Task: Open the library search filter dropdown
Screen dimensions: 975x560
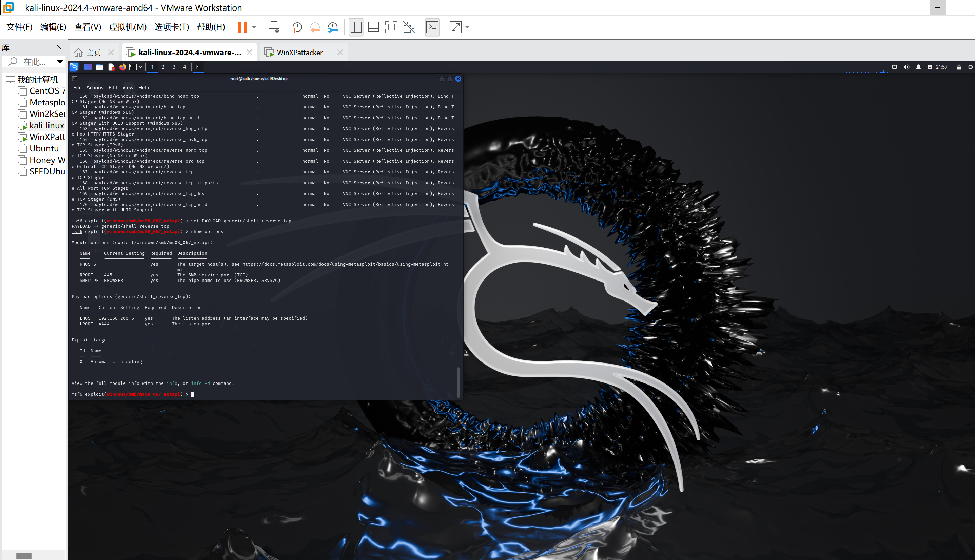Action: pos(60,62)
